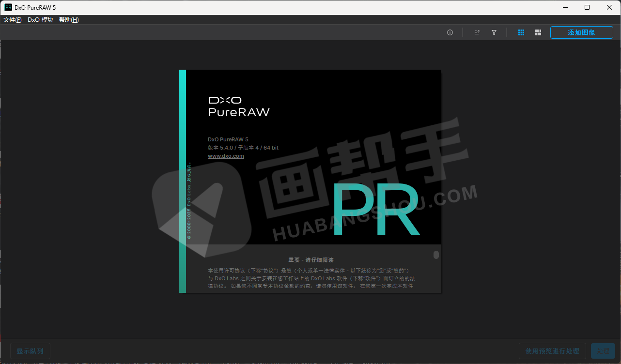Click the license agreement scrollbar thumb
Viewport: 621px width, 364px height.
[x=436, y=255]
